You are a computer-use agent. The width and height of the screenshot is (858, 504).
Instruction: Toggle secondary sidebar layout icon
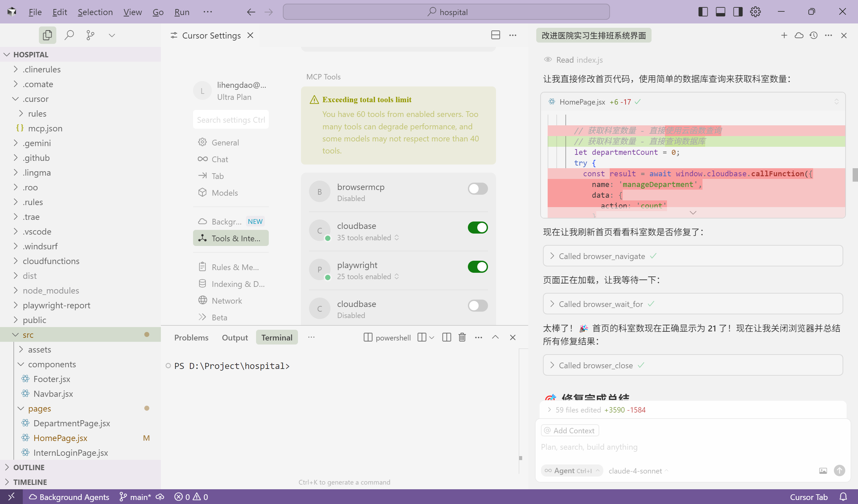coord(738,12)
